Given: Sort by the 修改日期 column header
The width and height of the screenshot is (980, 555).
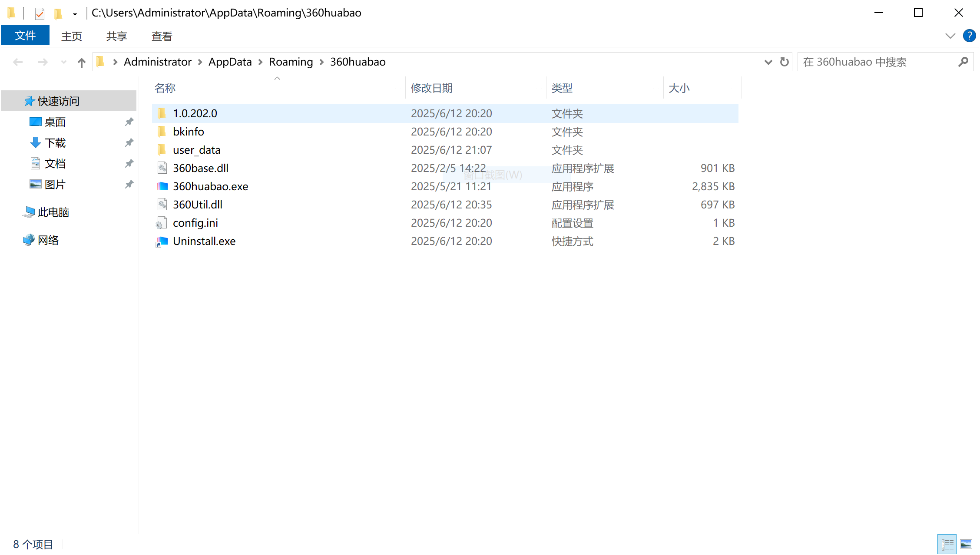Looking at the screenshot, I should 432,88.
